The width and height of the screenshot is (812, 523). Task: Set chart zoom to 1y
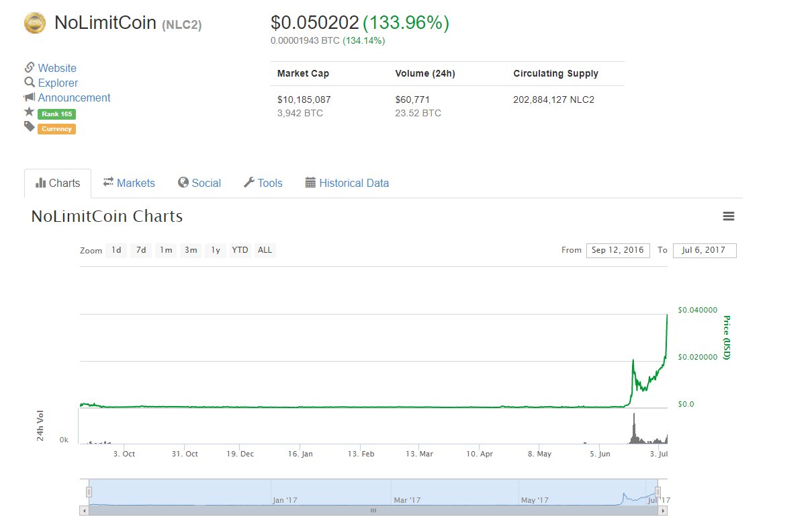point(216,250)
